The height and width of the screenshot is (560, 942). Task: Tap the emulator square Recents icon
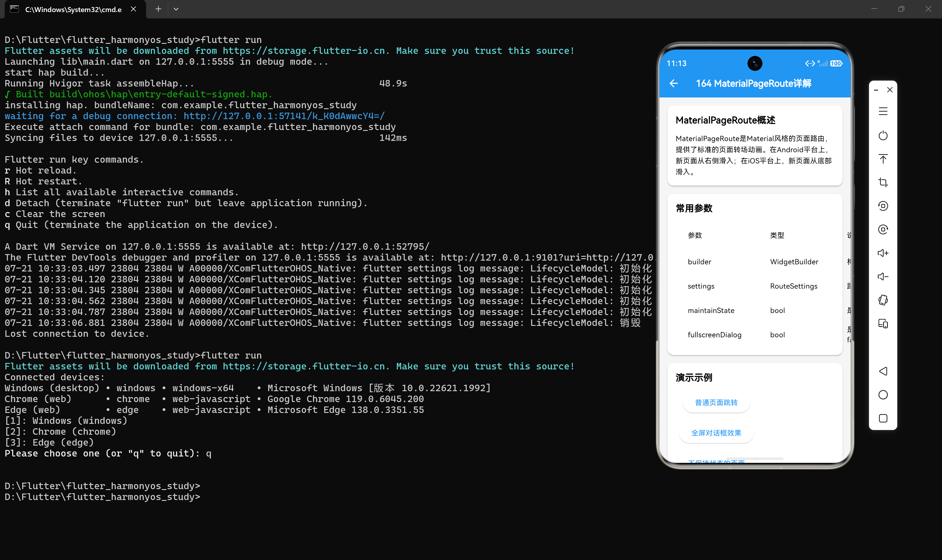click(883, 418)
